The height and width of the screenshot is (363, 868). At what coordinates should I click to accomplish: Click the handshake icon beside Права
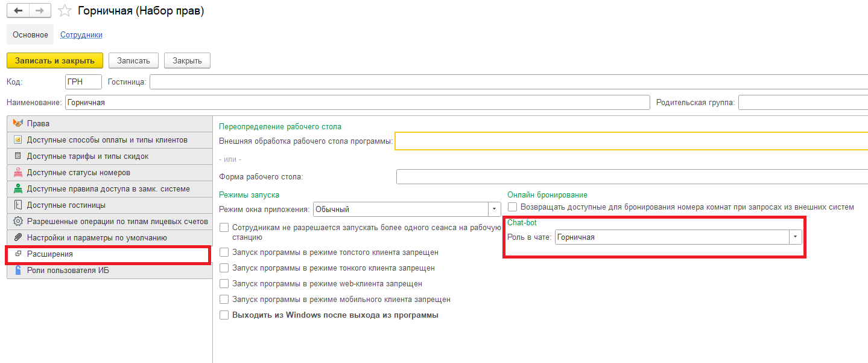coord(17,123)
